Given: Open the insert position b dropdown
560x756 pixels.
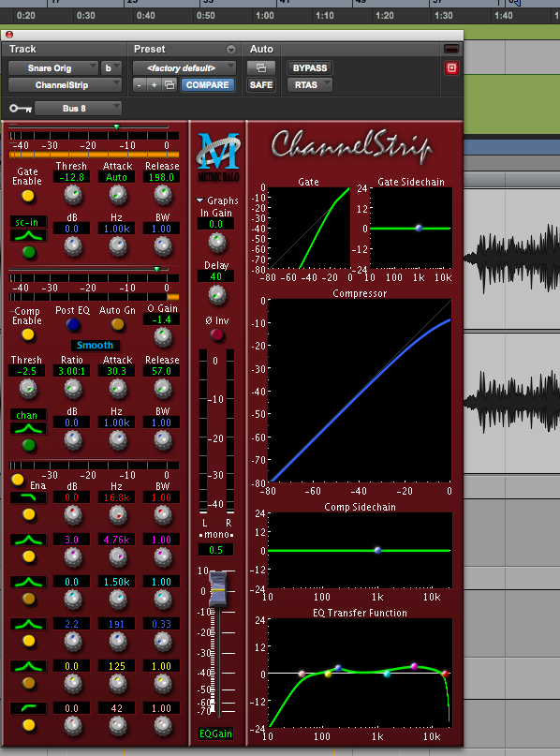Looking at the screenshot, I should click(111, 68).
